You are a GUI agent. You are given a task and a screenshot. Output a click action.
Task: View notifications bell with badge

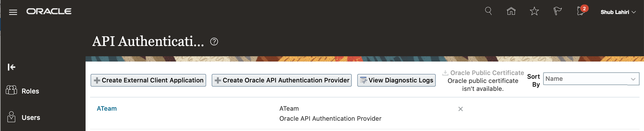(x=581, y=11)
